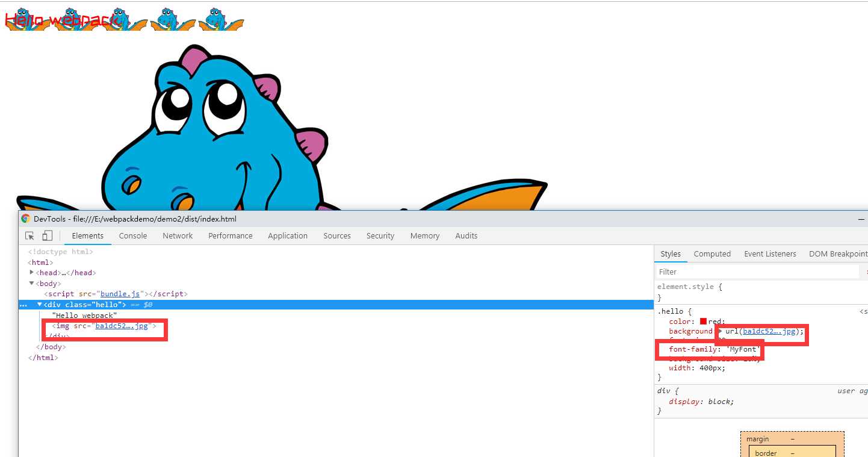Click the large dinosaur image on the page

pyautogui.click(x=282, y=128)
